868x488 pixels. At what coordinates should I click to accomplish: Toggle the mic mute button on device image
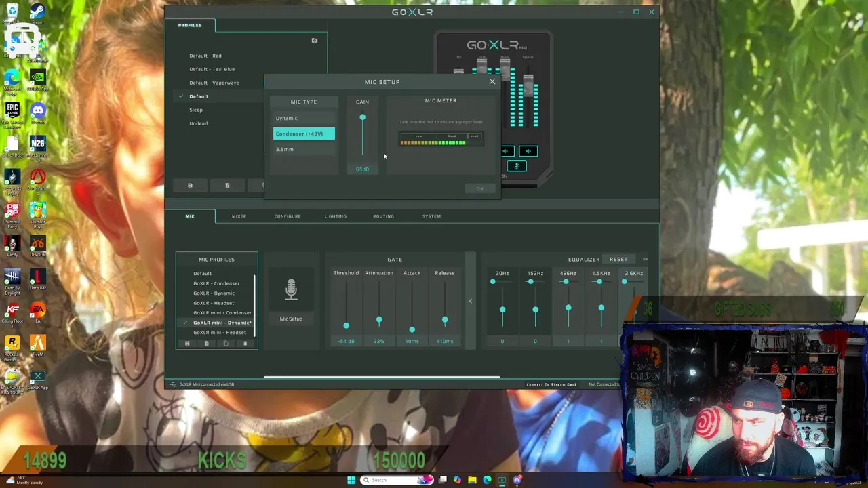pyautogui.click(x=517, y=167)
